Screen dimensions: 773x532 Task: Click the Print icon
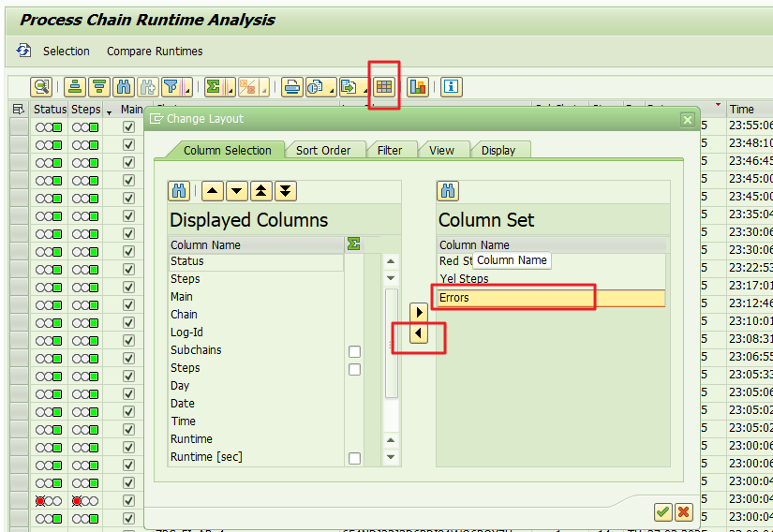(291, 87)
